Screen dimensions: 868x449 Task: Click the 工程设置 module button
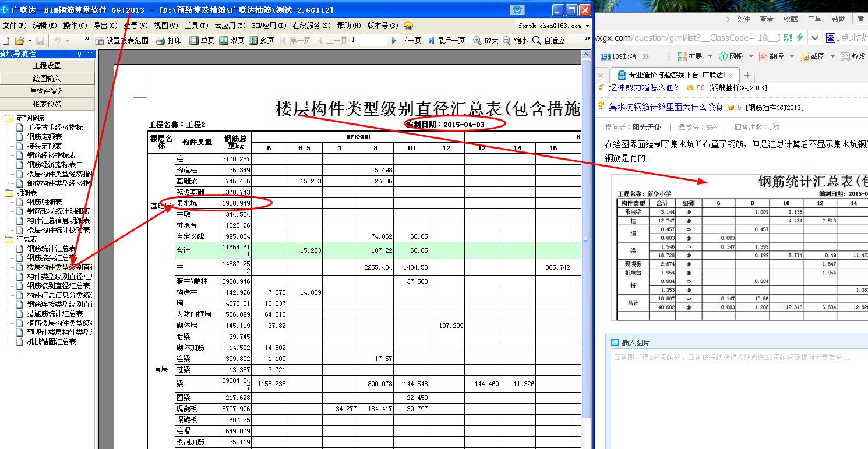pos(47,66)
